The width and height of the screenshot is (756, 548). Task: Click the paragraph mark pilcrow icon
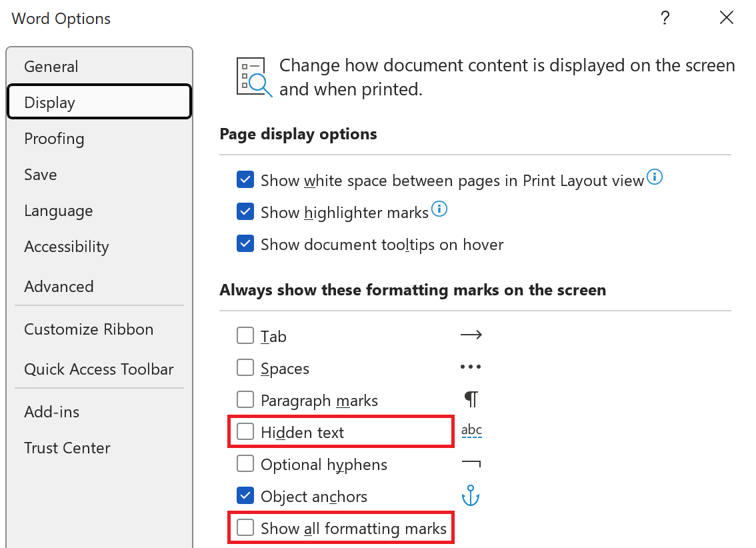(x=471, y=399)
